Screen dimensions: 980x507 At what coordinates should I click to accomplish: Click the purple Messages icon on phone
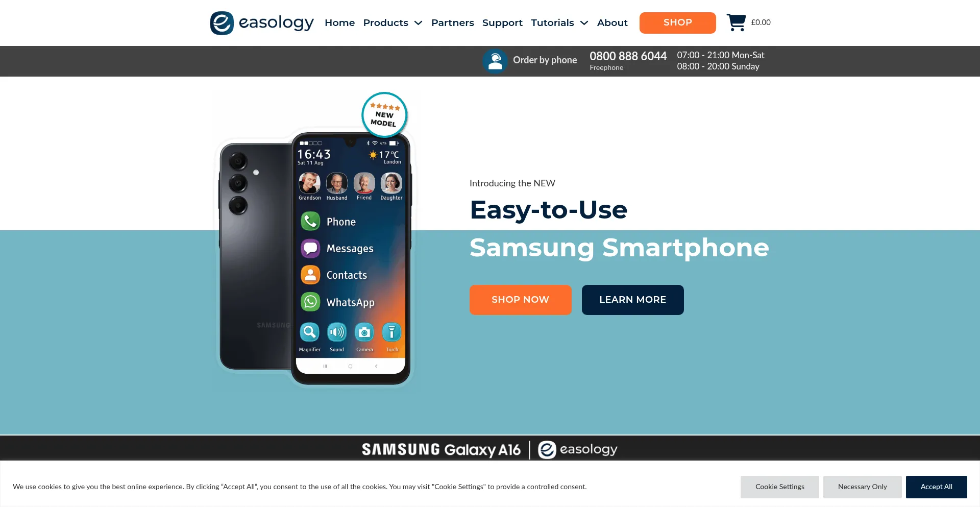(x=310, y=248)
